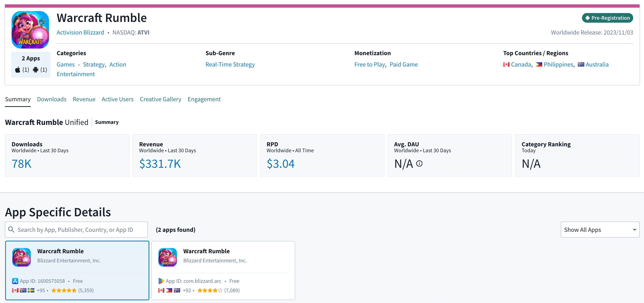
Task: Switch to the Downloads tab
Action: 52,99
